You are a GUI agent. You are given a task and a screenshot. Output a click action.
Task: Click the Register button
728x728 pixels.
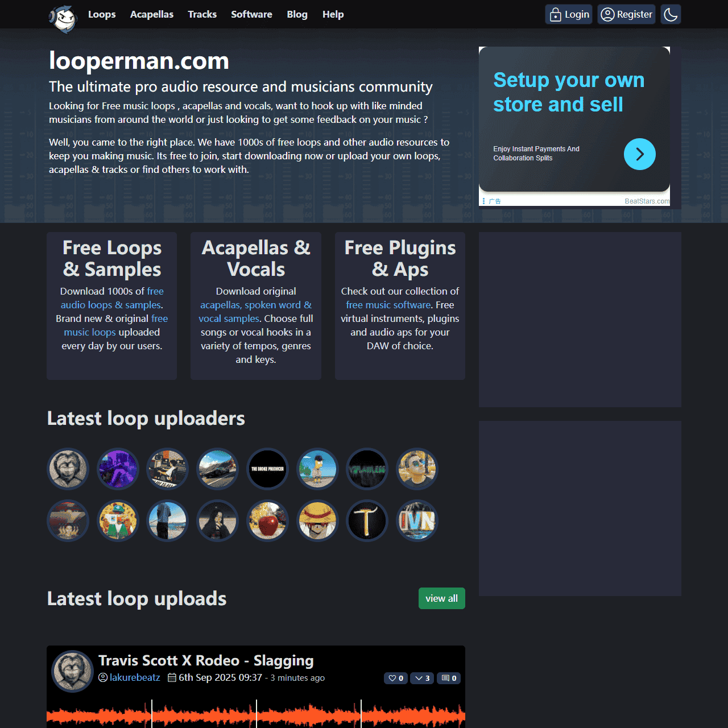626,14
